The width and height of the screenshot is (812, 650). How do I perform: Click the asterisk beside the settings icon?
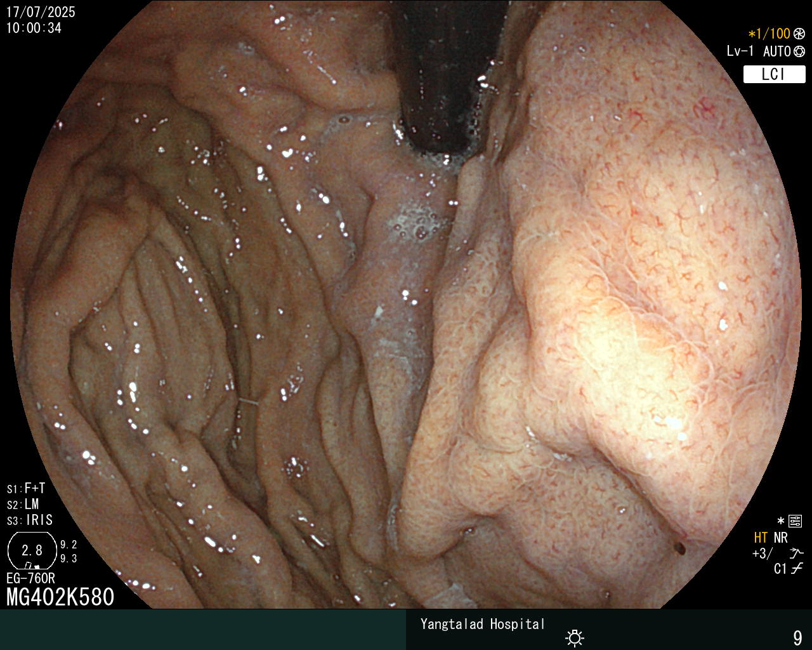pos(781,521)
